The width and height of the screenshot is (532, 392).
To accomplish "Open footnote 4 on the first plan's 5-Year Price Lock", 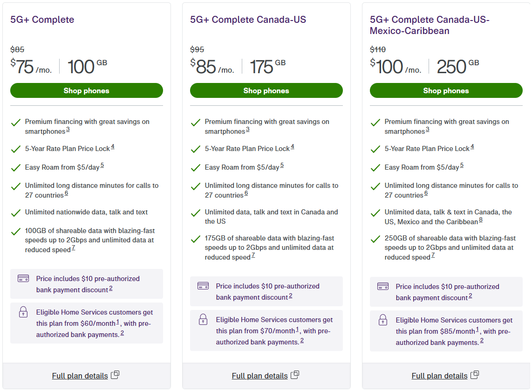I will point(113,147).
